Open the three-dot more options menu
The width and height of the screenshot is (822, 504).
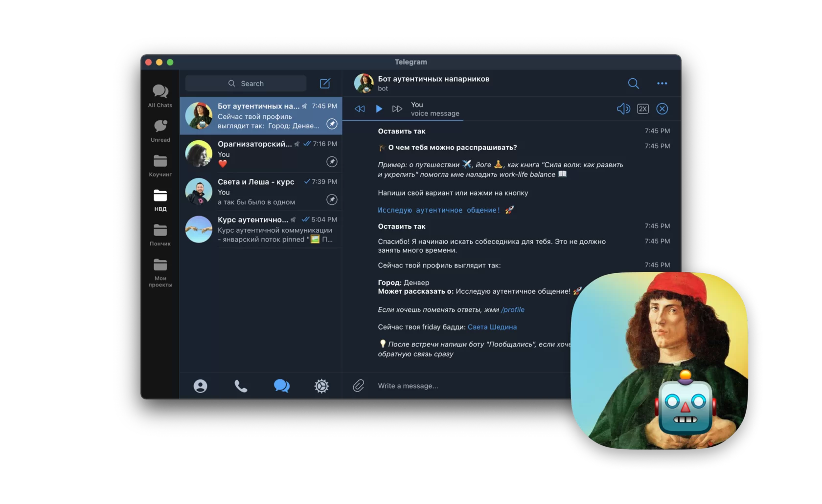coord(662,84)
